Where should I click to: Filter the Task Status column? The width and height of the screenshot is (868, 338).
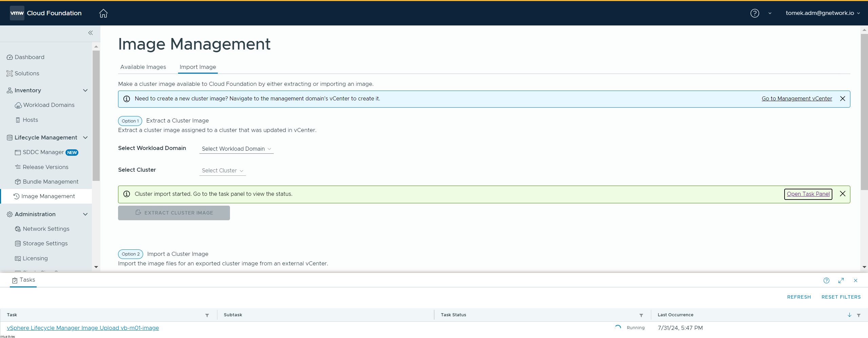coord(641,315)
